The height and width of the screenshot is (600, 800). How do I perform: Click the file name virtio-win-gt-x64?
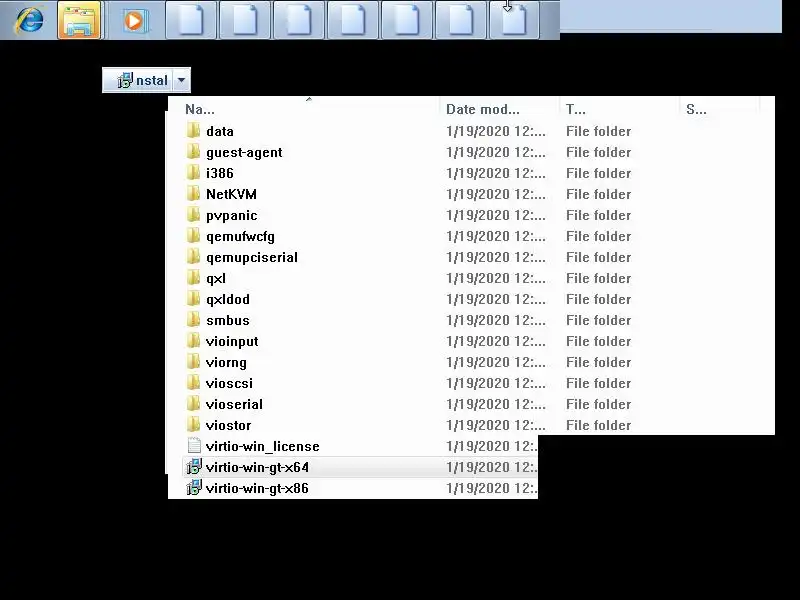pyautogui.click(x=257, y=467)
